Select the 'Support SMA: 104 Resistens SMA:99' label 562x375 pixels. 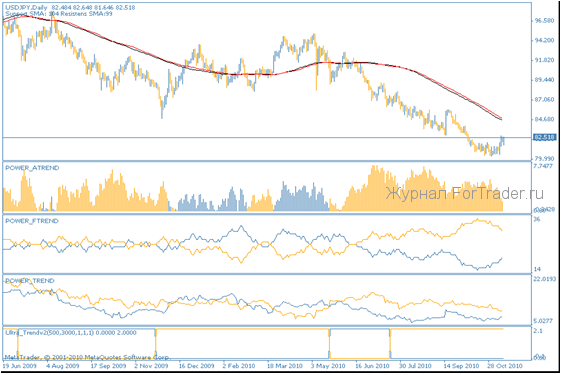[59, 14]
